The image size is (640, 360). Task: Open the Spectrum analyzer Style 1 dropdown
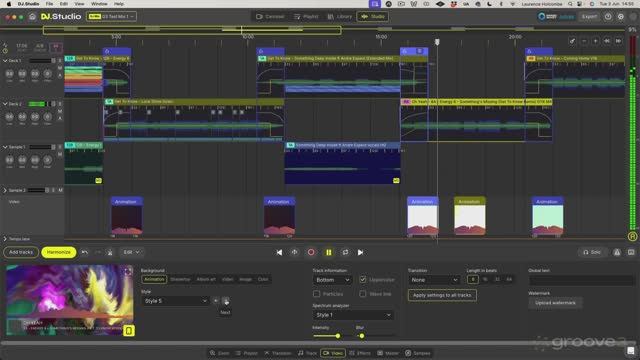[x=353, y=315]
